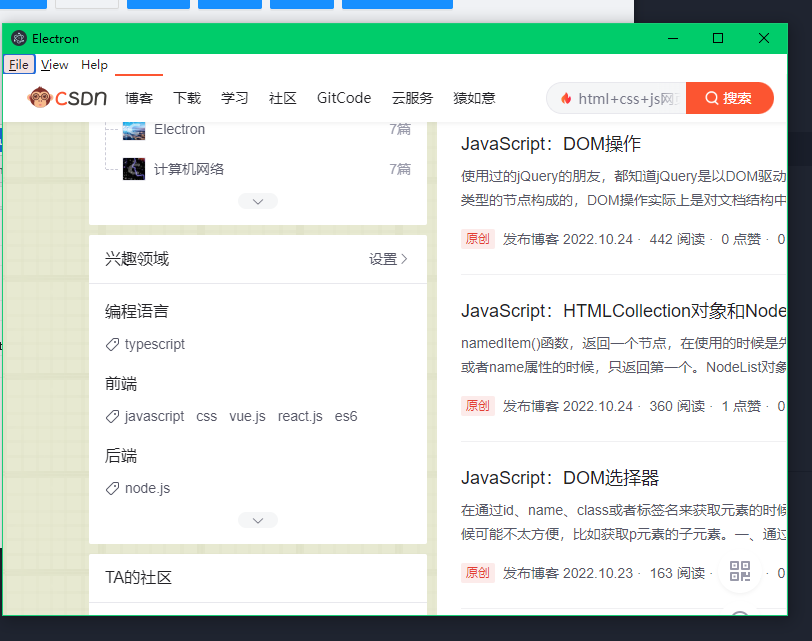Click 360 阅读 count text
This screenshot has width=812, height=641.
[x=677, y=406]
